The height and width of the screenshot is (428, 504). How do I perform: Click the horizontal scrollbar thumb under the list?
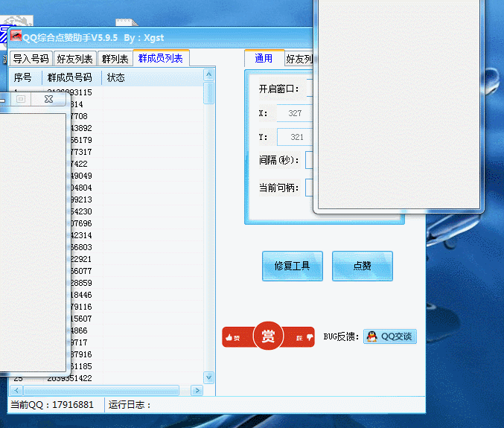101,390
